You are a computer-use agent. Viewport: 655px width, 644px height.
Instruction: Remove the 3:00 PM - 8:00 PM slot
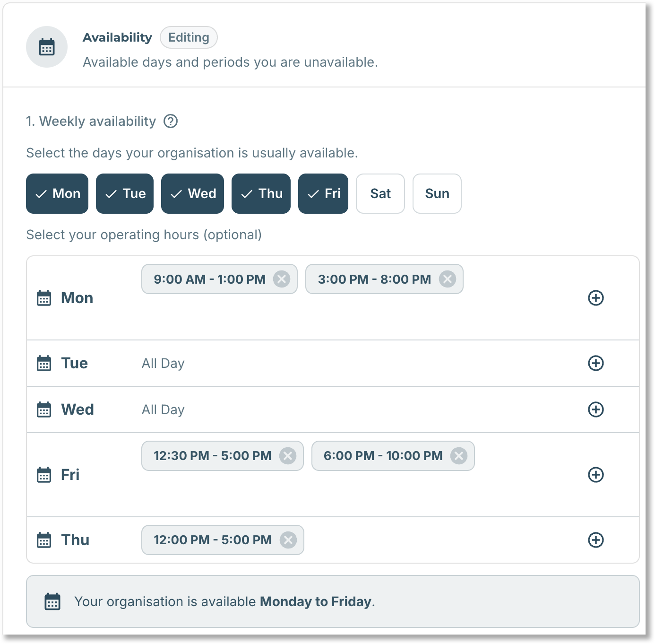pyautogui.click(x=447, y=279)
